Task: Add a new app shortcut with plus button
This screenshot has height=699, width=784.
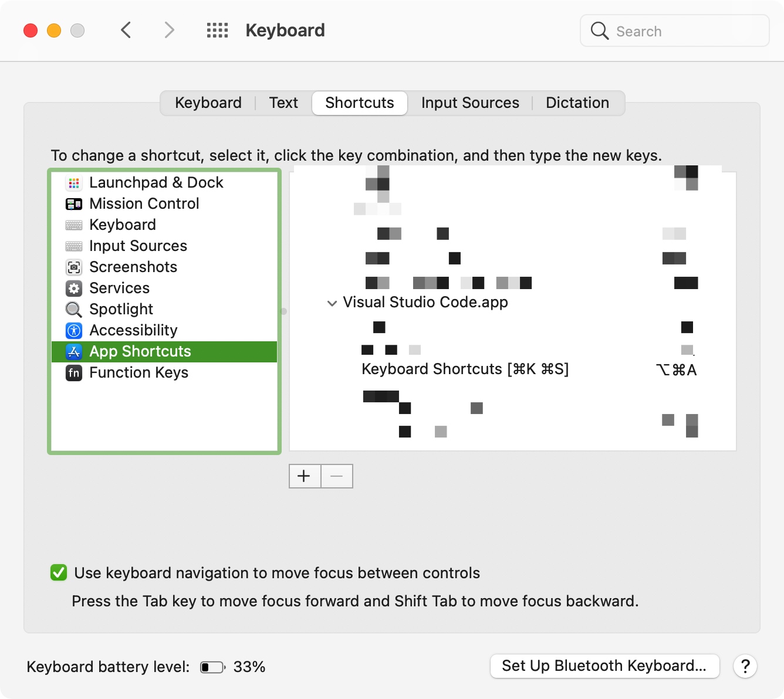Action: [305, 476]
